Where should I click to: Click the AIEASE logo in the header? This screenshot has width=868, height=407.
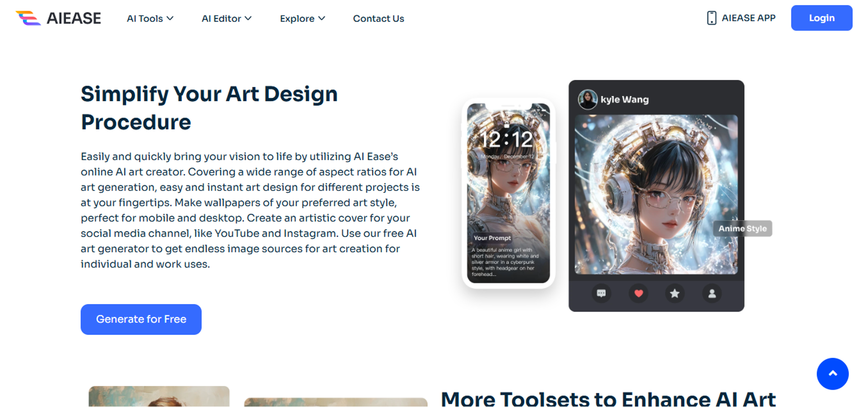(59, 18)
